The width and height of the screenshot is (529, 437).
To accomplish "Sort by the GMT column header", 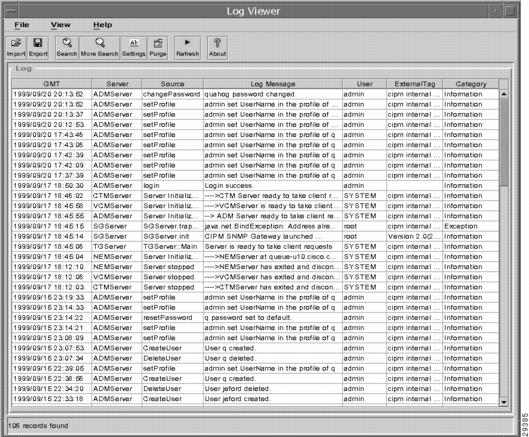I will coord(52,84).
